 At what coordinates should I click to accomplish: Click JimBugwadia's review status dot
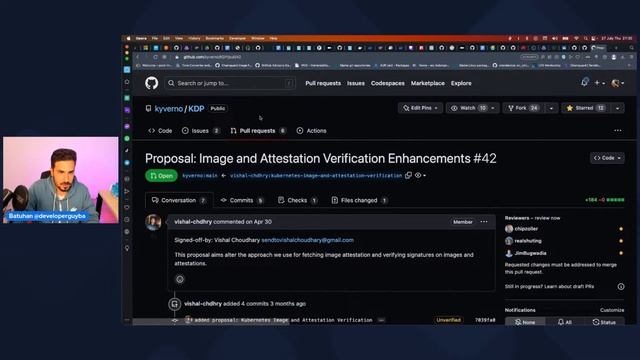(x=621, y=253)
